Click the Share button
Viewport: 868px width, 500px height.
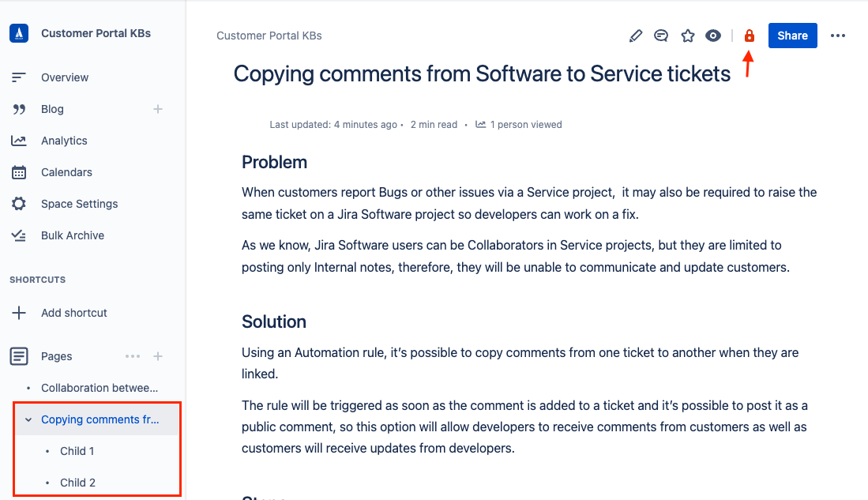[x=793, y=36]
